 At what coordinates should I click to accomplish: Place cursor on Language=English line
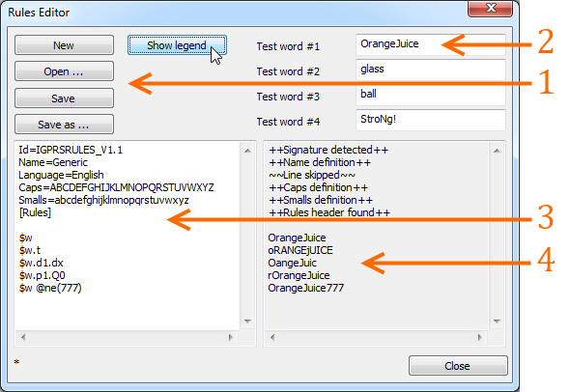coord(61,175)
